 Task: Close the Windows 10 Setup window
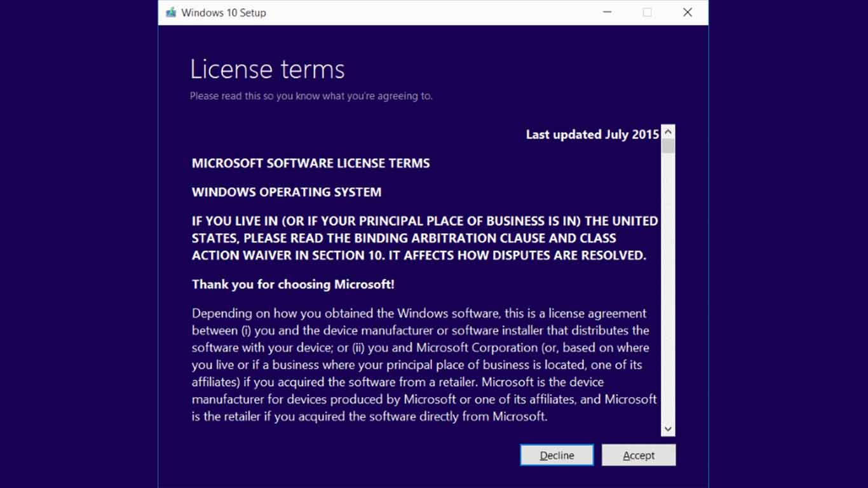688,12
